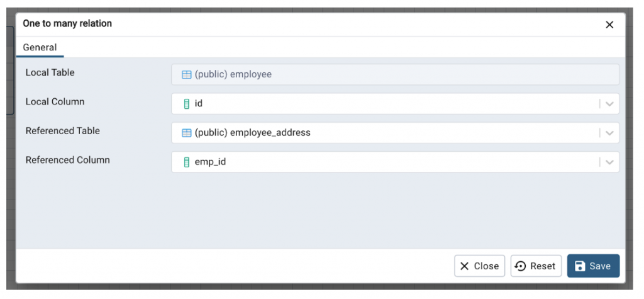Click the table icon beside (public) employee
The height and width of the screenshot is (299, 644).
pos(186,74)
